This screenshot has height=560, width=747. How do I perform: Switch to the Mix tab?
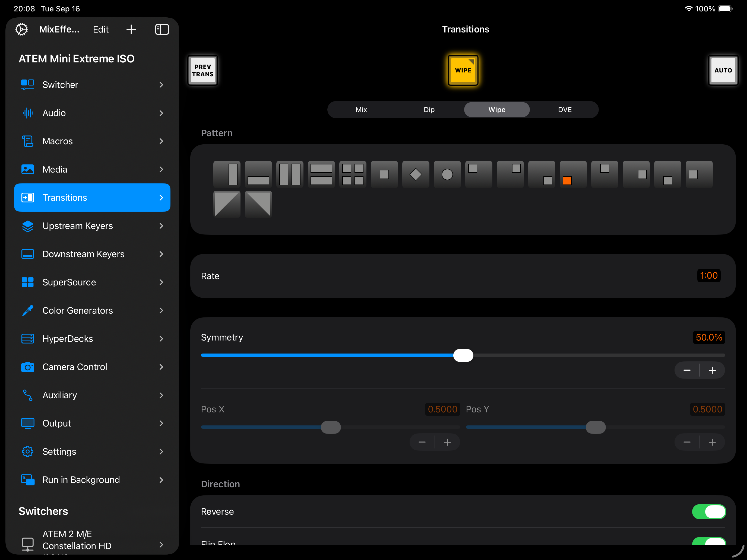coord(361,110)
